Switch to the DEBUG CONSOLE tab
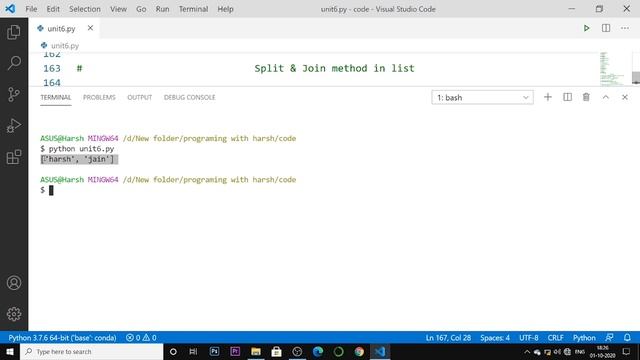Image resolution: width=640 pixels, height=360 pixels. click(x=189, y=97)
